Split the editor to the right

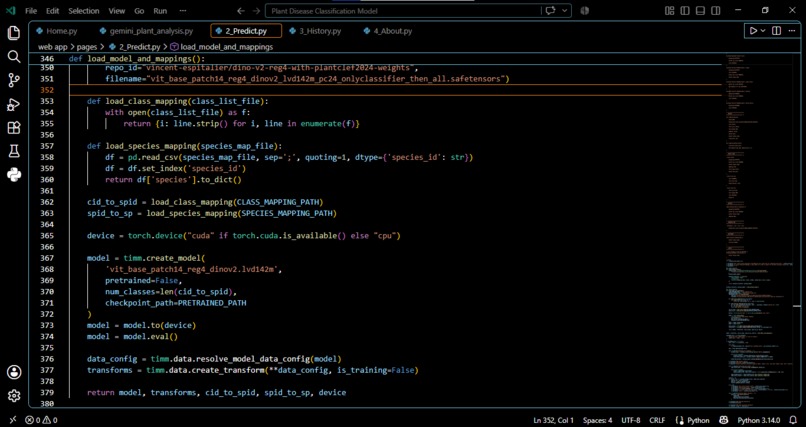pos(777,31)
